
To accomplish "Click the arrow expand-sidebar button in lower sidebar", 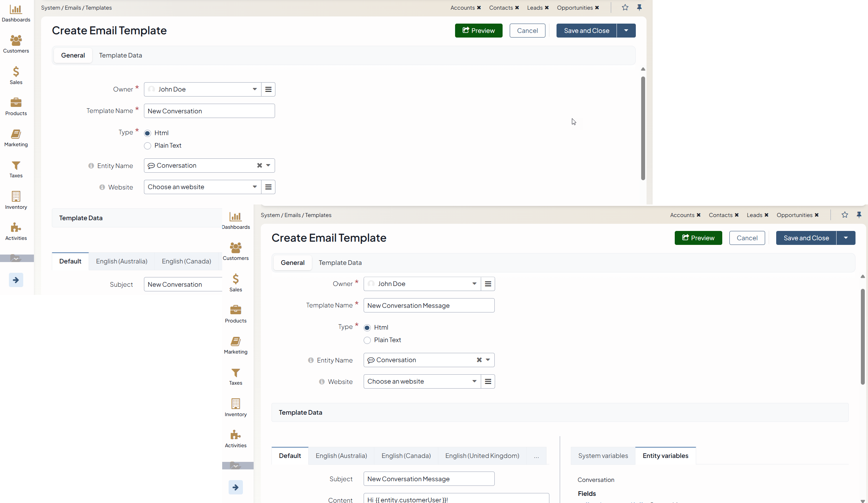I will (x=235, y=487).
